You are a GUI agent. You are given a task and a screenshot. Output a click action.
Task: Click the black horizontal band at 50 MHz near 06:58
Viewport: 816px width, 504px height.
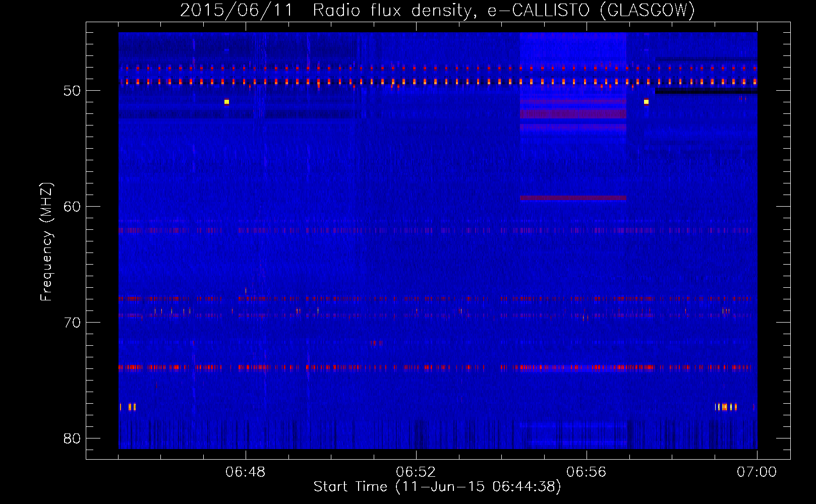click(x=706, y=91)
